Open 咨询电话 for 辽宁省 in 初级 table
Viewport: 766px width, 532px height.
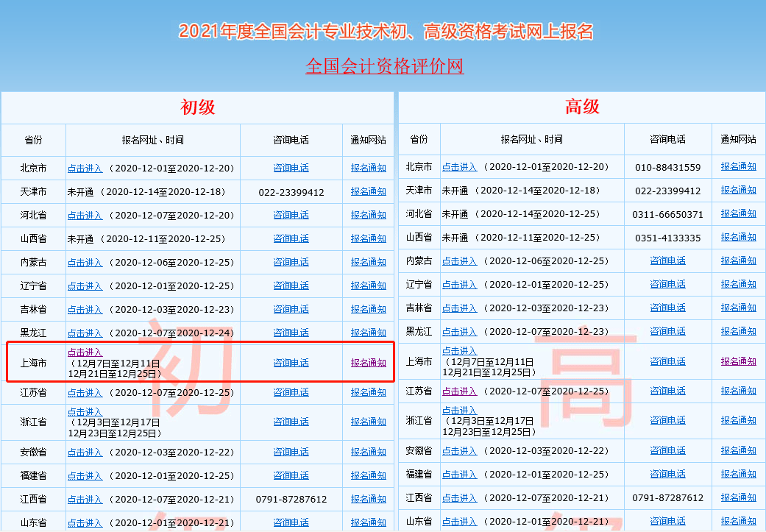(291, 285)
